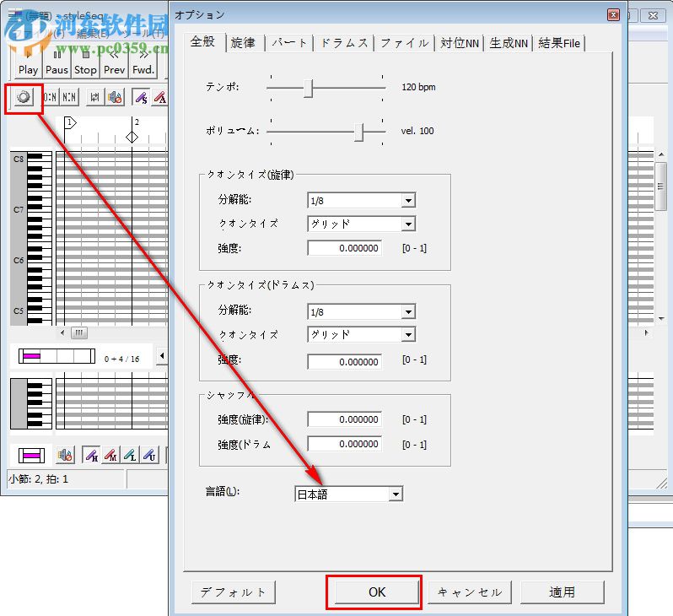Image resolution: width=673 pixels, height=616 pixels.
Task: Click the C8 piano key label
Action: pyautogui.click(x=19, y=159)
